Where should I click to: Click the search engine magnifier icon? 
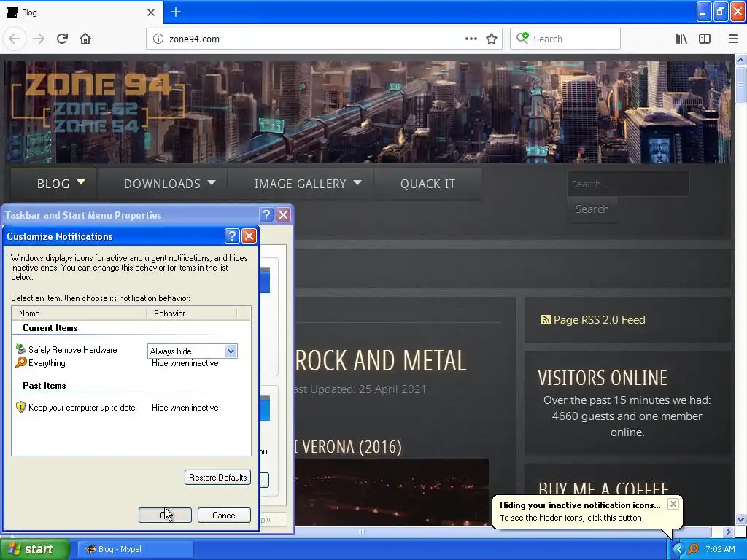click(522, 38)
